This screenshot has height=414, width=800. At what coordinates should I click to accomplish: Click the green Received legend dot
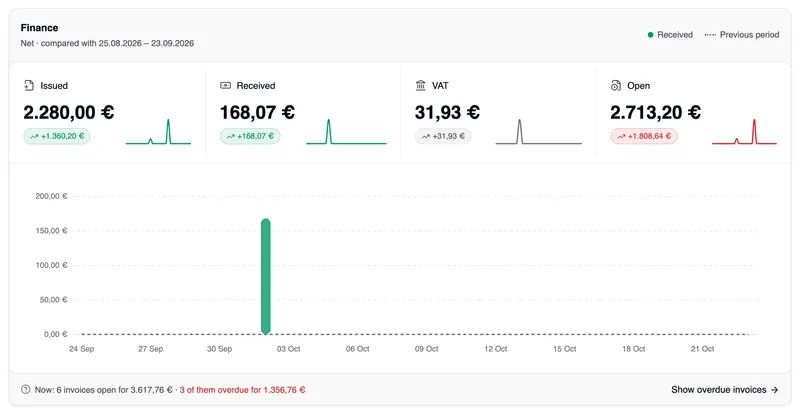[651, 35]
